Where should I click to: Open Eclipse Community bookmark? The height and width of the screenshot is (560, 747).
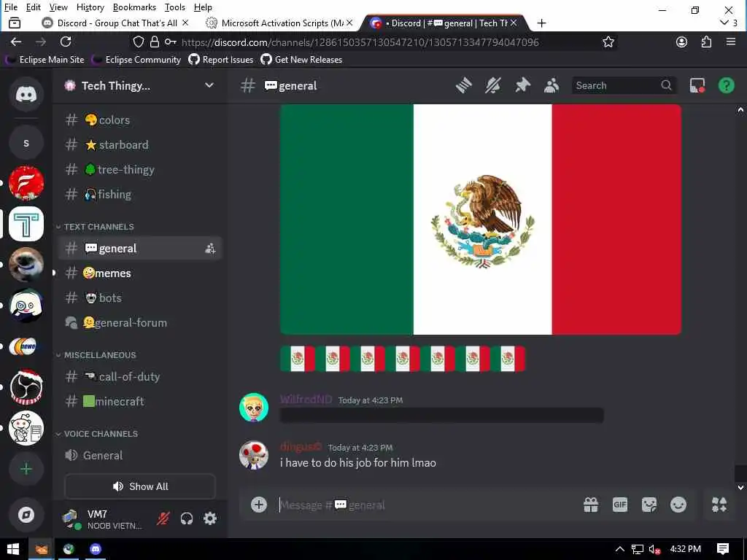tap(136, 60)
